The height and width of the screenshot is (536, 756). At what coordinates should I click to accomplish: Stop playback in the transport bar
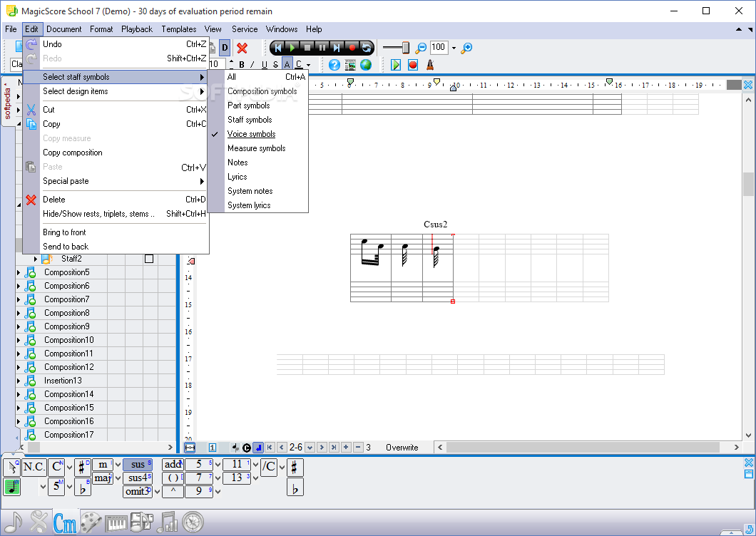(x=307, y=47)
